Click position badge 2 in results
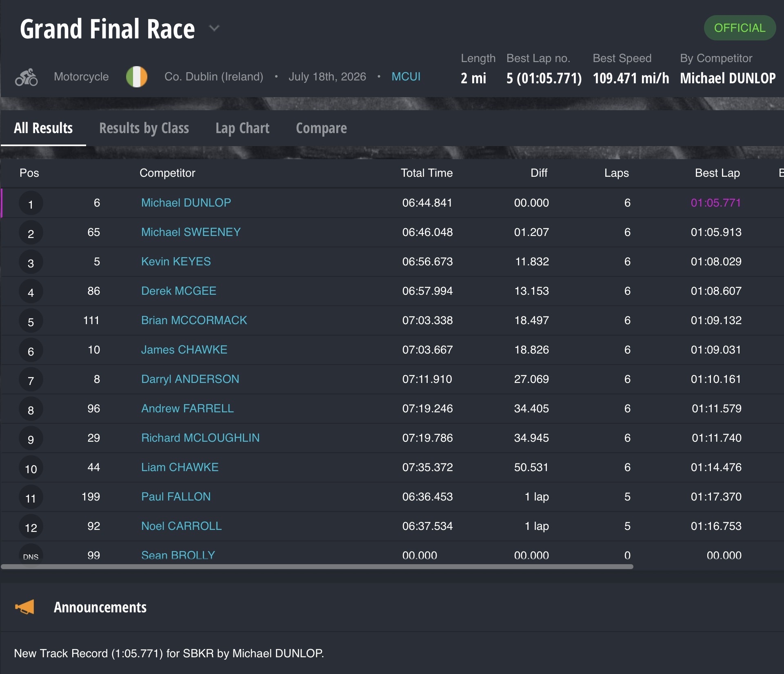The image size is (784, 674). click(31, 233)
